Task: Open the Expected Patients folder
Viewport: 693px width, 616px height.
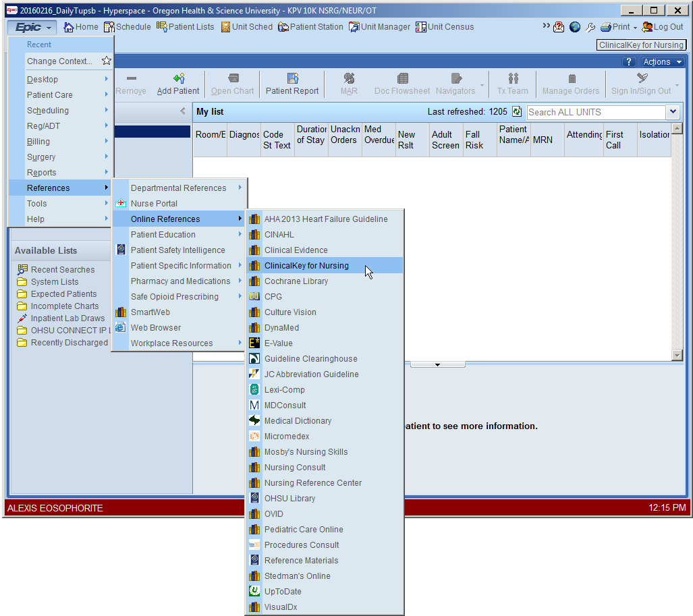Action: [57, 294]
